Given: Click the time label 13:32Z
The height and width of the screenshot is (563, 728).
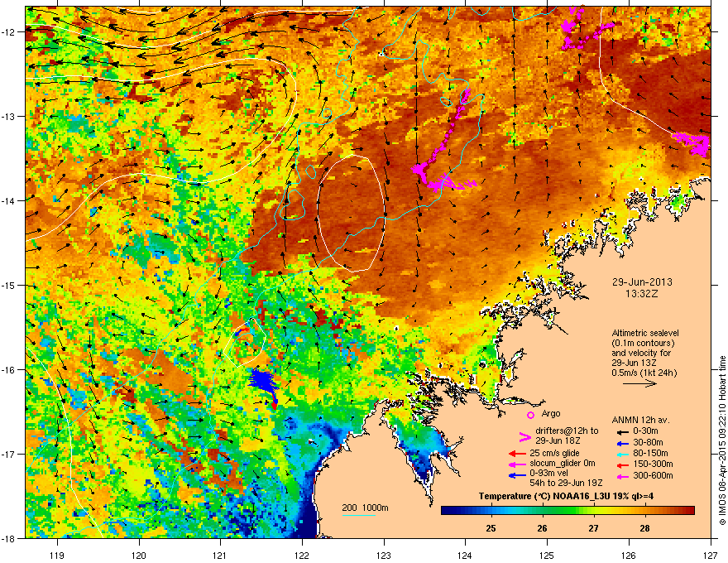Looking at the screenshot, I should click(642, 294).
